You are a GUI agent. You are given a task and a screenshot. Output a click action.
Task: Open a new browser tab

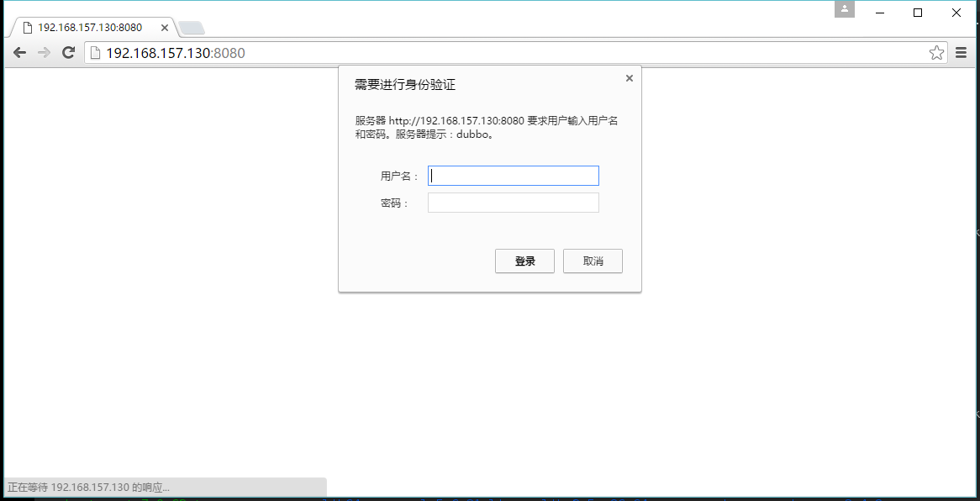point(192,25)
